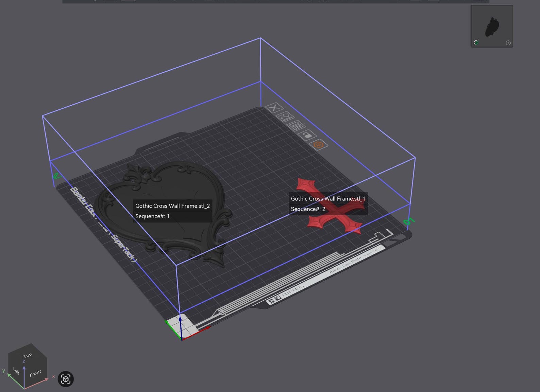Click the plate auto-orient icon
The width and height of the screenshot is (540, 392).
(x=285, y=117)
